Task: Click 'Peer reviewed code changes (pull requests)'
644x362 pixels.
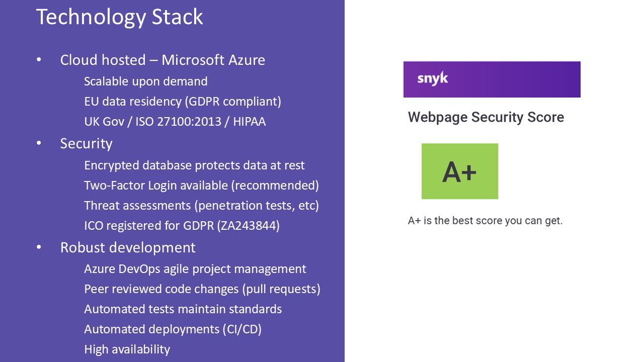Action: point(202,289)
